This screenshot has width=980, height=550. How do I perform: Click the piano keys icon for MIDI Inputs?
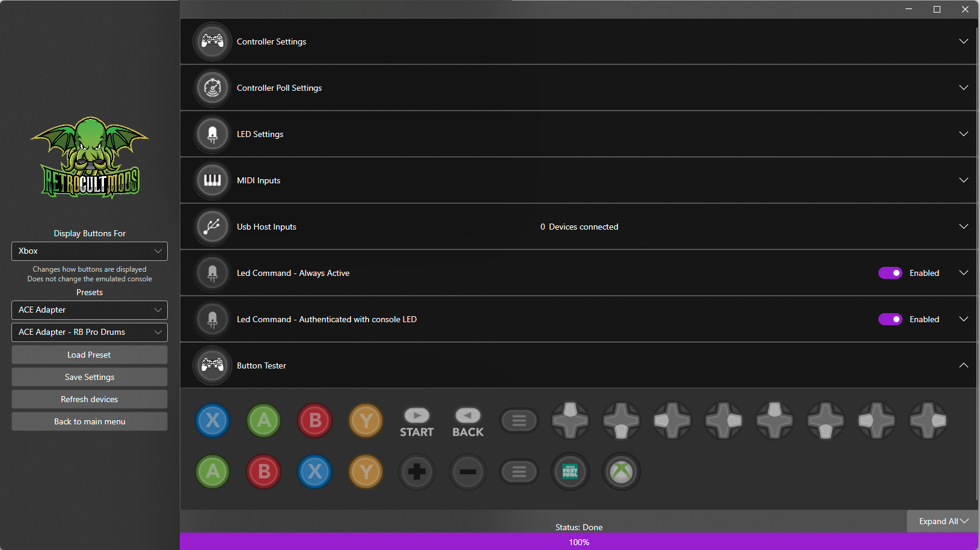[212, 180]
